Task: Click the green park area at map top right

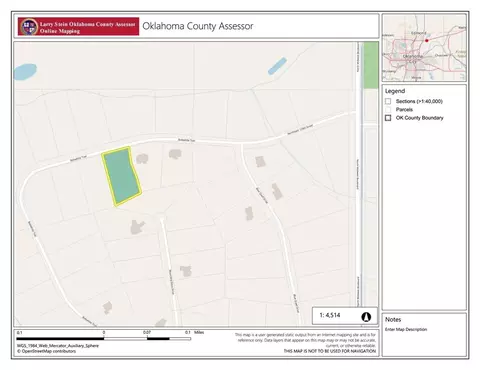Action: click(x=371, y=65)
